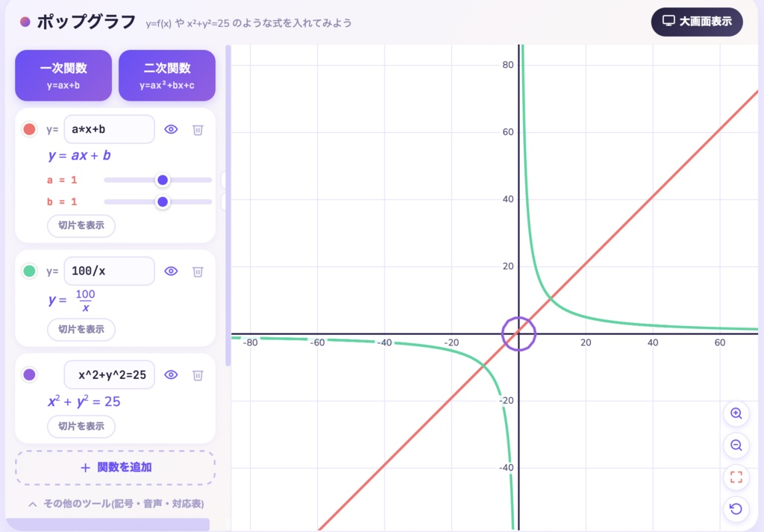Screen dimensions: 764x532
Task: Click the slider handle for b = 1
Action: 163,201
